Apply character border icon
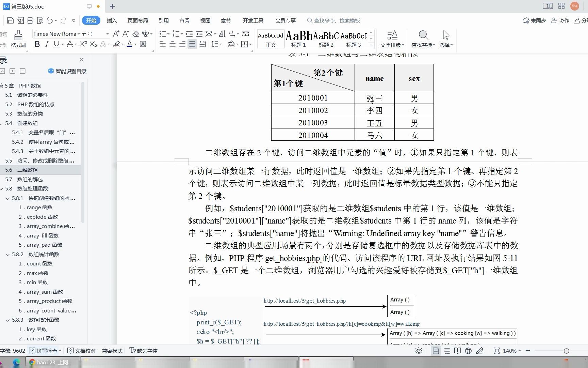Viewport: 588px width, 368px height. [143, 44]
